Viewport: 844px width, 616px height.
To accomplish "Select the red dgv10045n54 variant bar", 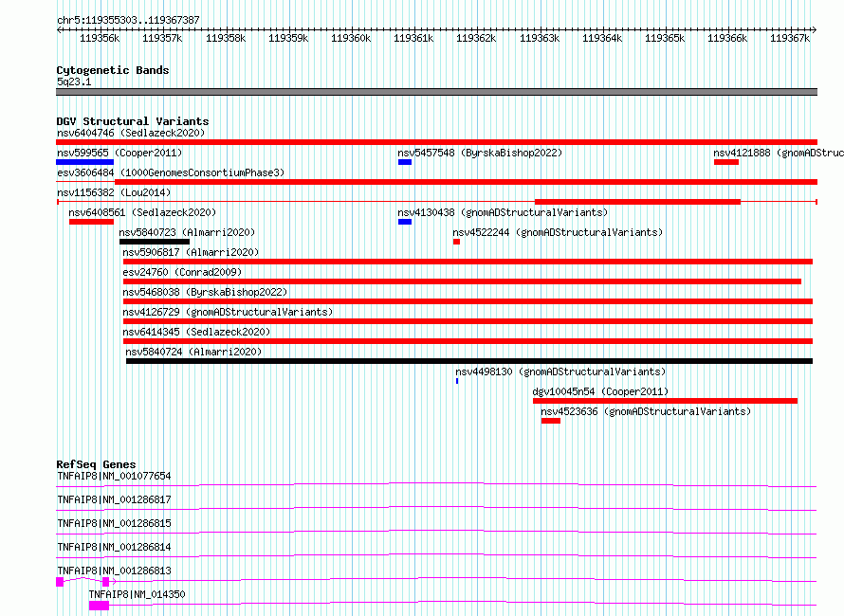I will pyautogui.click(x=666, y=401).
